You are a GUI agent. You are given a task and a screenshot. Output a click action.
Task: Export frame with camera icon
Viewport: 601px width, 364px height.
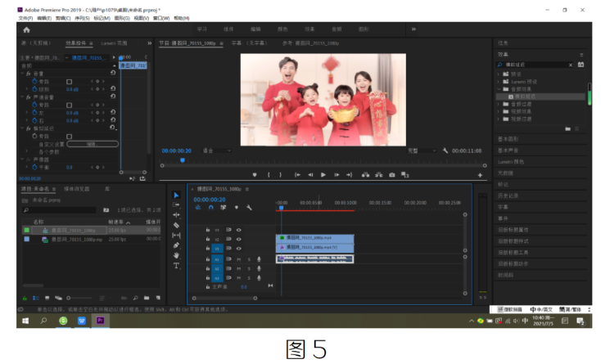click(x=391, y=175)
